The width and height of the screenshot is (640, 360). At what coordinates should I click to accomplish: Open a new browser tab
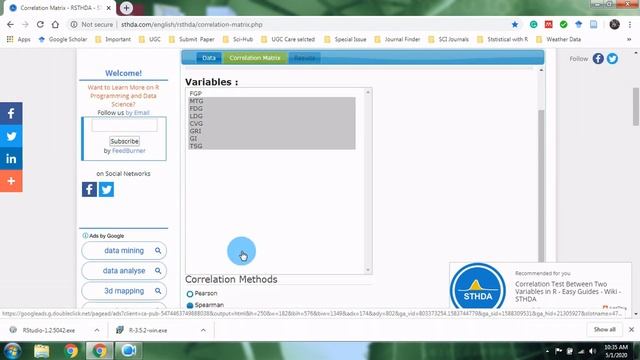coord(126,8)
